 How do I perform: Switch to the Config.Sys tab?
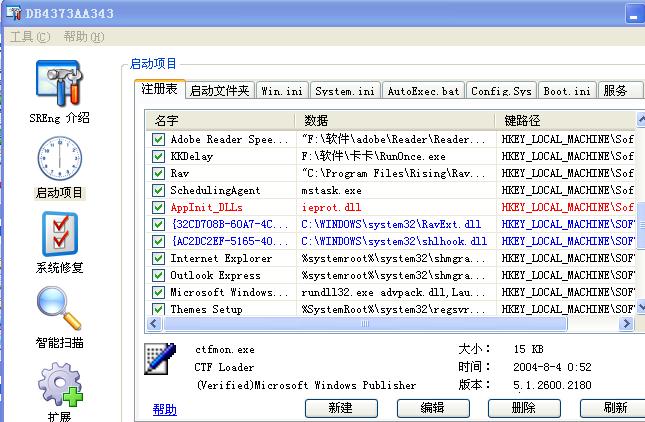click(x=501, y=90)
